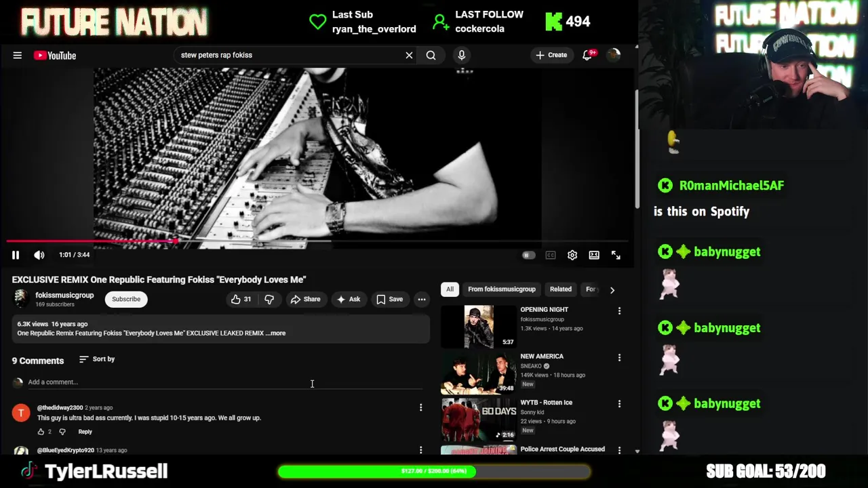868x488 pixels.
Task: Seek on the red video progress bar
Action: pos(317,241)
